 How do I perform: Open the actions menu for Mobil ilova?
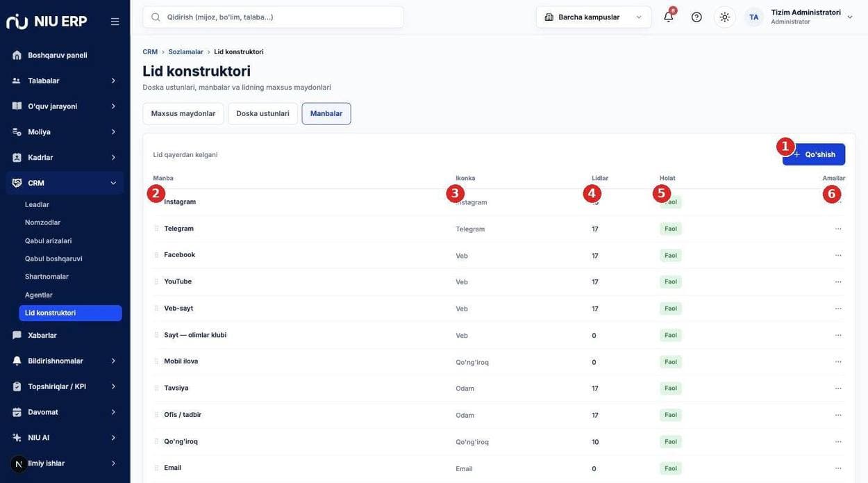[x=838, y=361]
